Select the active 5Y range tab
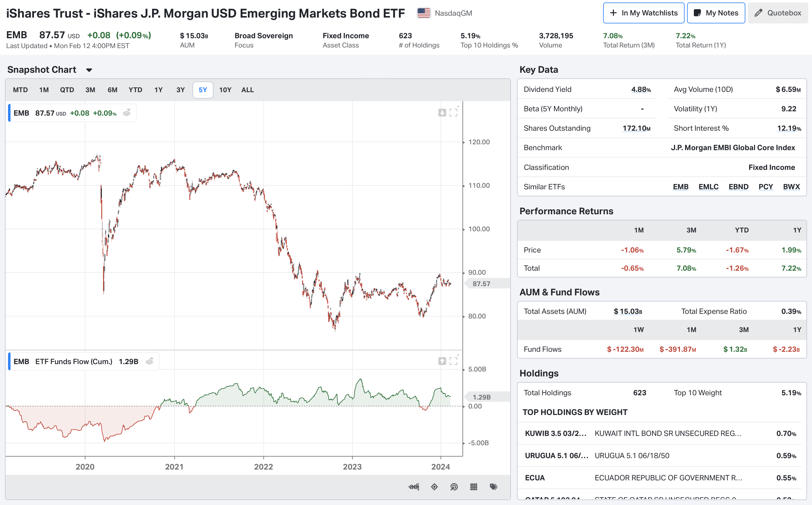Viewport: 812px width, 505px height. (203, 90)
